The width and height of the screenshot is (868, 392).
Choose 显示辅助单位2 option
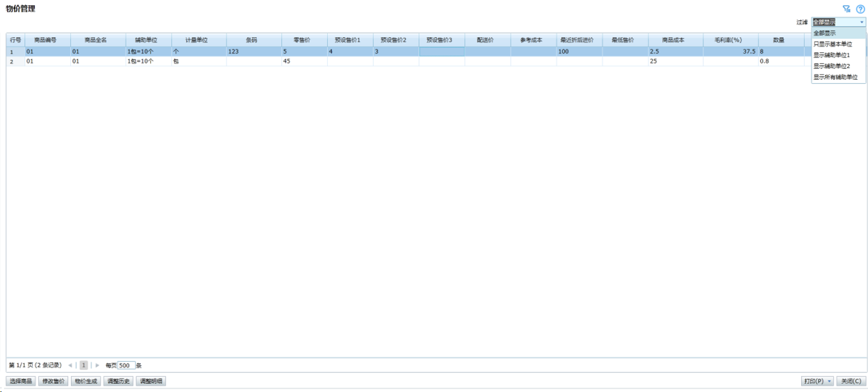(x=832, y=66)
